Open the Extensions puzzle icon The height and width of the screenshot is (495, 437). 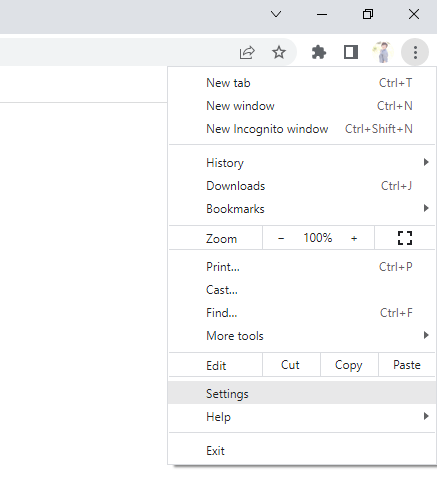click(x=319, y=52)
